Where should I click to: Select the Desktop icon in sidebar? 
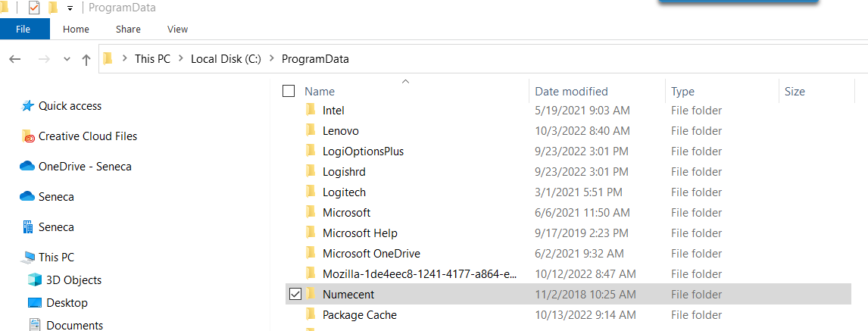(x=35, y=303)
